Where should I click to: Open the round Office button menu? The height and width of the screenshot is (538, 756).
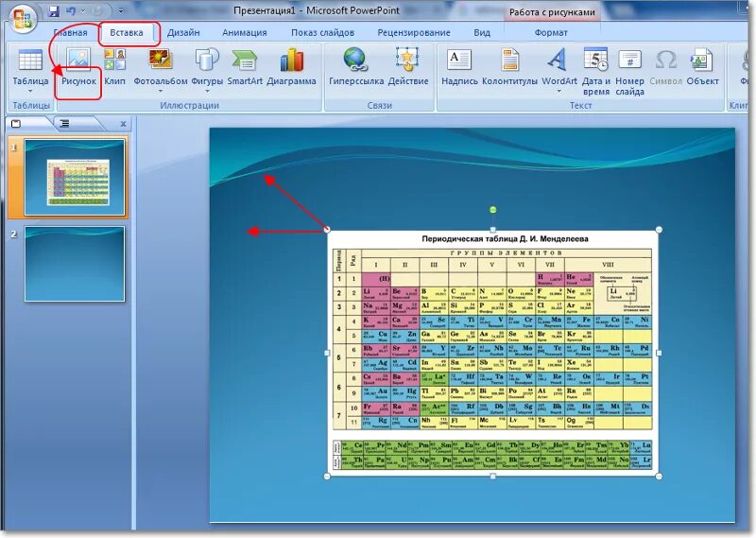tap(23, 18)
